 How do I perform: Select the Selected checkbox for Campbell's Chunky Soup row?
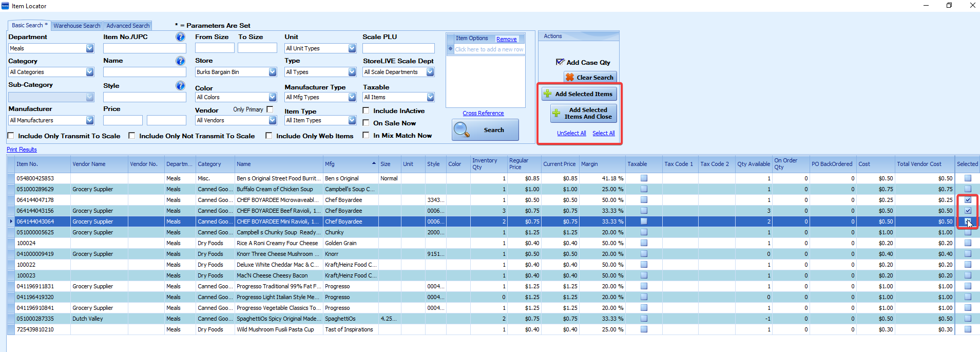(x=968, y=232)
